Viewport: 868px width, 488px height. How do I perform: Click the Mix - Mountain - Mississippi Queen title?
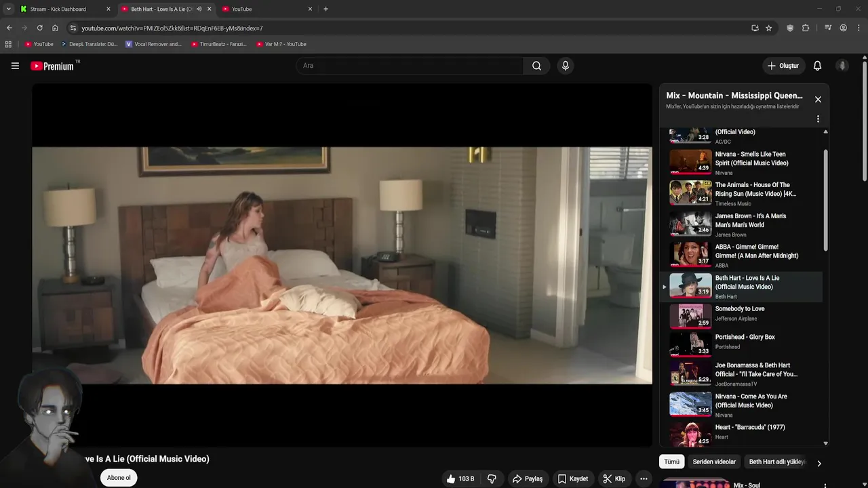[x=734, y=96]
